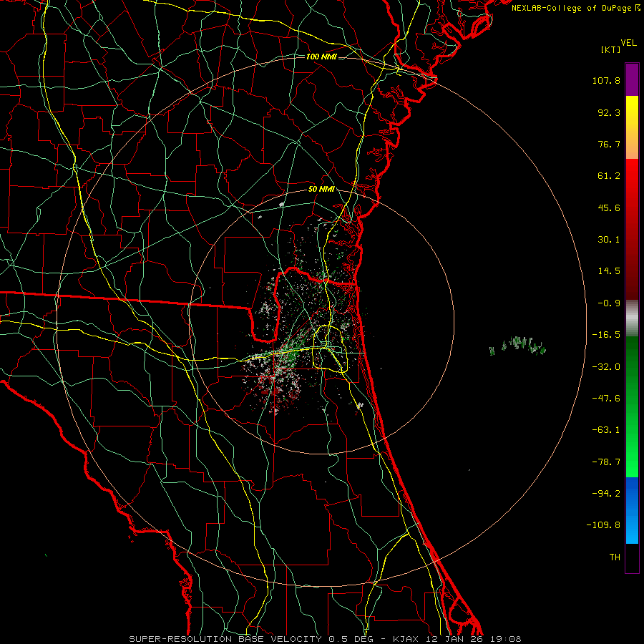Click the 100 NMI range ring label
This screenshot has width=644, height=644.
point(321,57)
